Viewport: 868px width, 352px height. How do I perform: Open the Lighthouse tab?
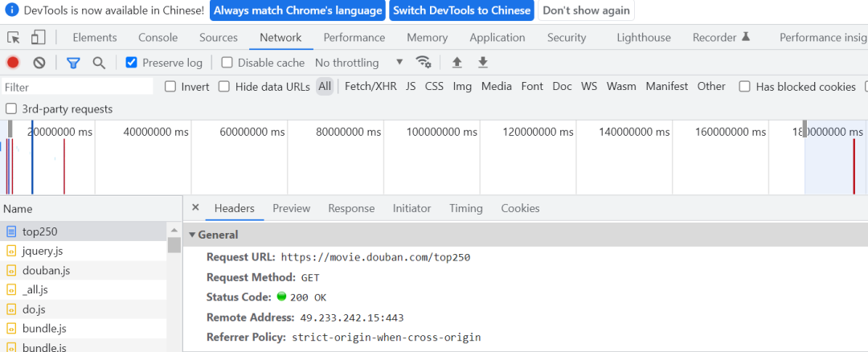coord(644,38)
